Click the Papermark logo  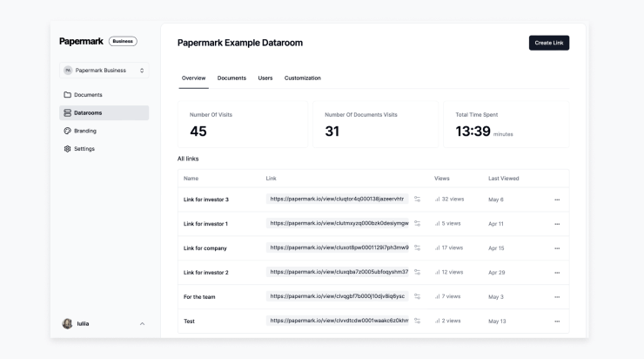click(81, 41)
